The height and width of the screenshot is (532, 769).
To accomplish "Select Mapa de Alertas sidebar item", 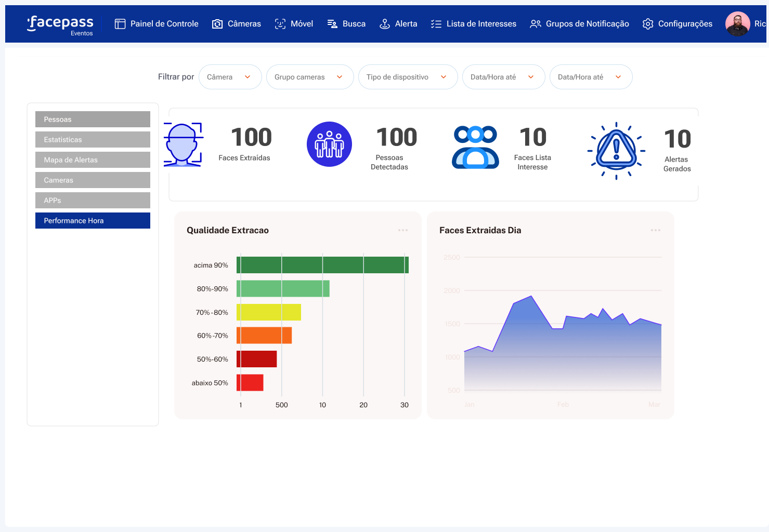I will click(93, 160).
